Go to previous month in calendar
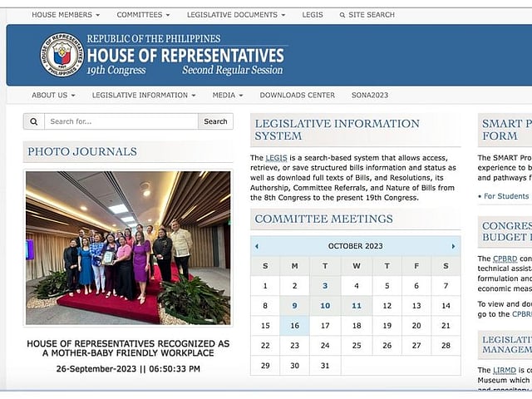This screenshot has width=532, height=399. pyautogui.click(x=257, y=246)
